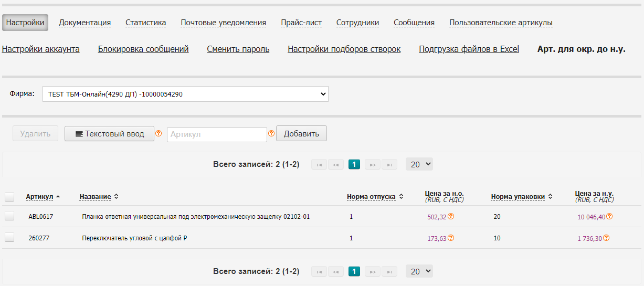
Task: Click help icon right of Артикул input field
Action: pos(271,133)
